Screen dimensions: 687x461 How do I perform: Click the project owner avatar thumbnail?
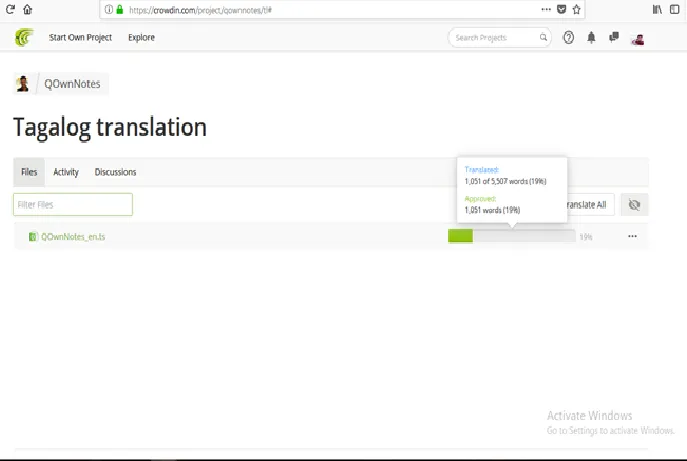click(x=23, y=83)
